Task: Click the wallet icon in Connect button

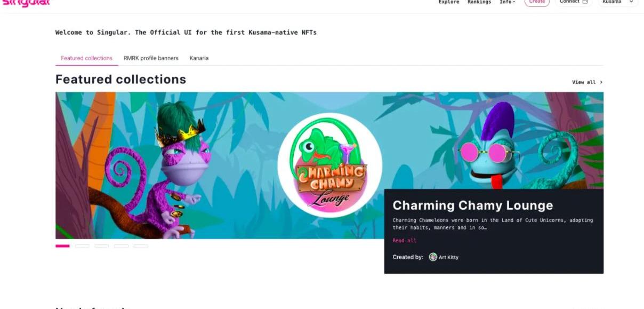Action: click(585, 2)
